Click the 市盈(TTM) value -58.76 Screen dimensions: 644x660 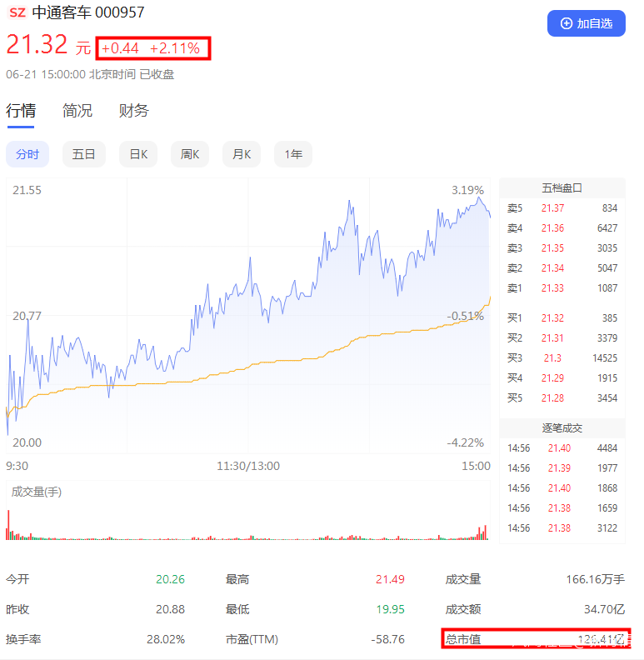387,639
